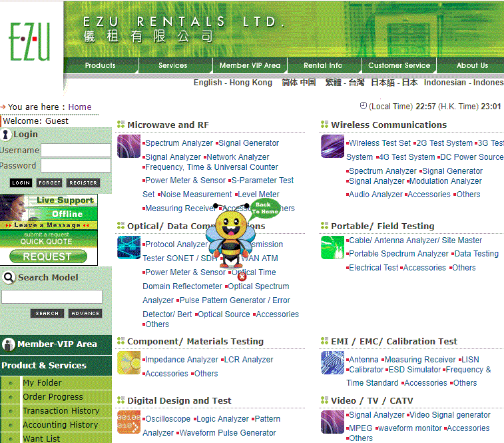504x443 pixels.
Task: Open Portable Spectrum Analyzer link
Action: [x=399, y=254]
